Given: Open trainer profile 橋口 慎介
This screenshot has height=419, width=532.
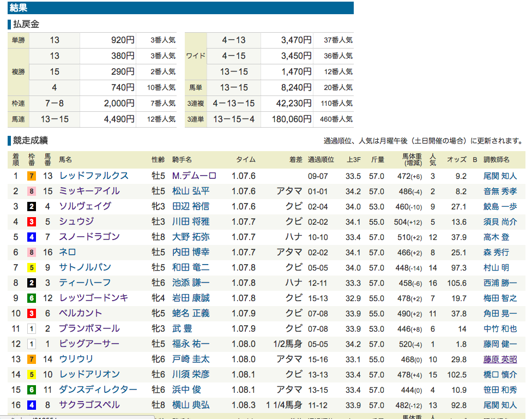Looking at the screenshot, I should [500, 375].
